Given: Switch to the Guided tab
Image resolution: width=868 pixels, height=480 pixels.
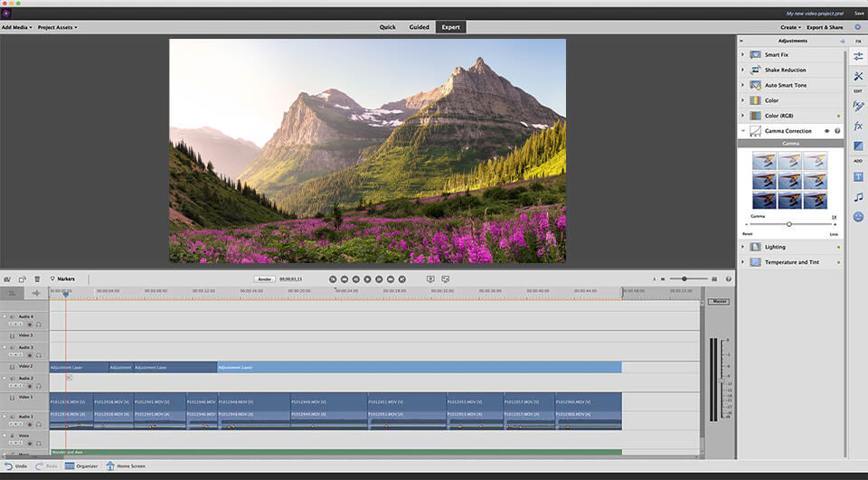Looking at the screenshot, I should click(x=419, y=27).
